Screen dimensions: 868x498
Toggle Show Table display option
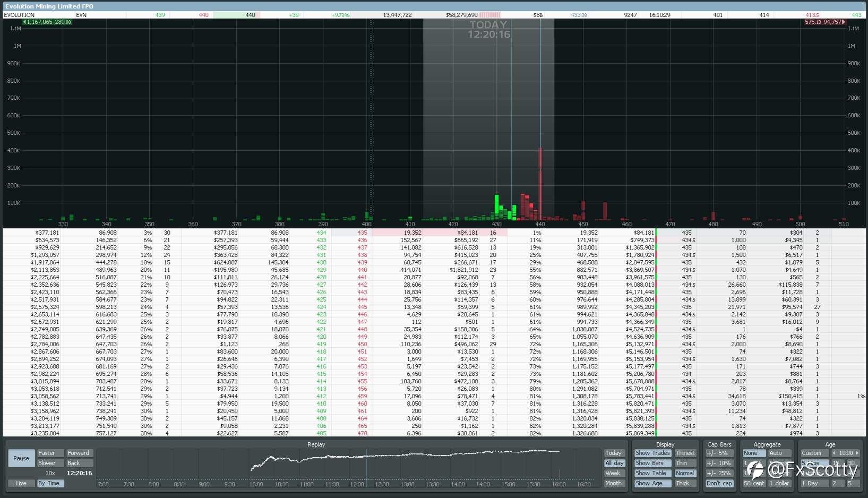tap(652, 474)
